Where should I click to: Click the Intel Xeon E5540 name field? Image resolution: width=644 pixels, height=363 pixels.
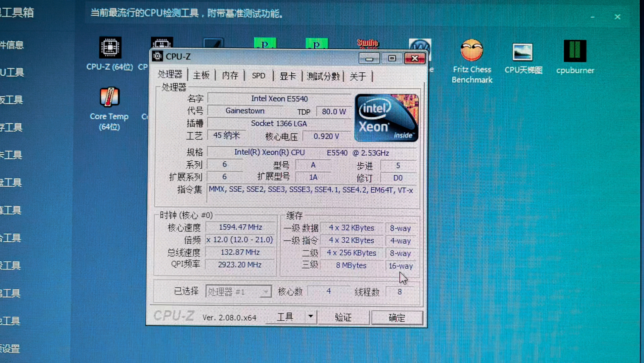point(279,98)
